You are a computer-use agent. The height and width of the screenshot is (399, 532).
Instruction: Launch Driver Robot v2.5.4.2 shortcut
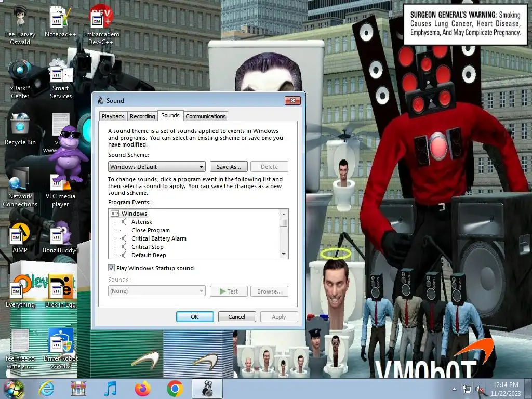[60, 350]
